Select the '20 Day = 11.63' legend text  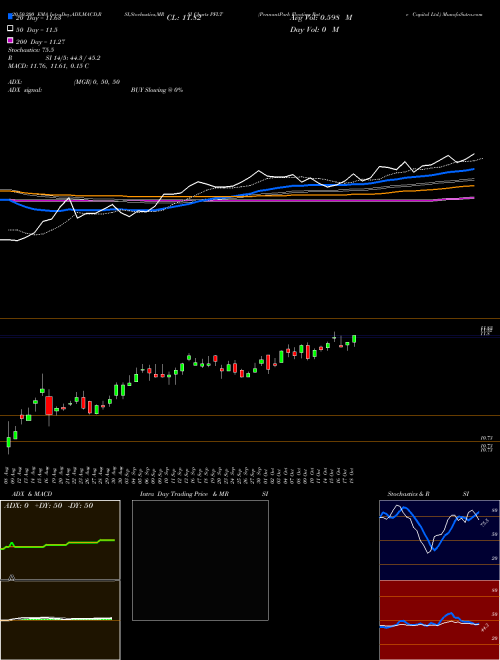pyautogui.click(x=39, y=18)
